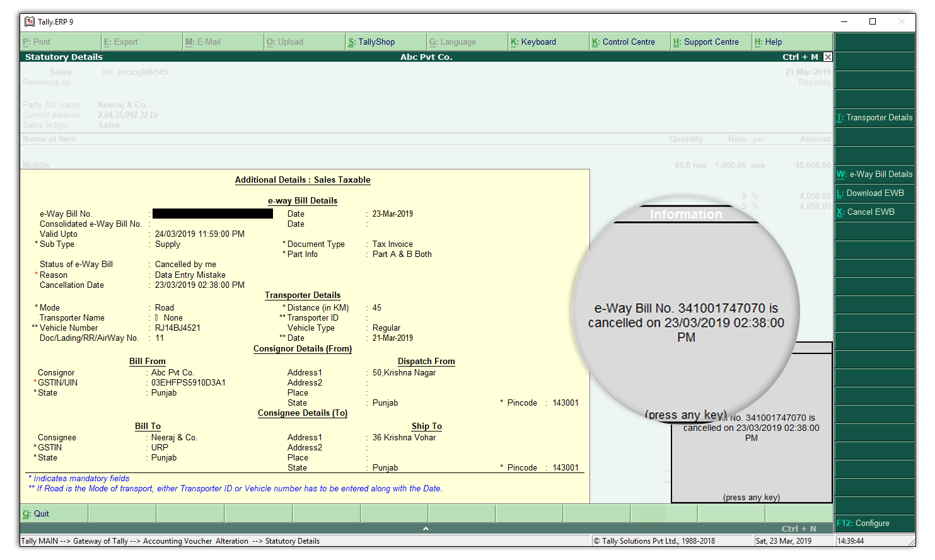Click the Transporter Details button
935x560 pixels.
tap(874, 117)
